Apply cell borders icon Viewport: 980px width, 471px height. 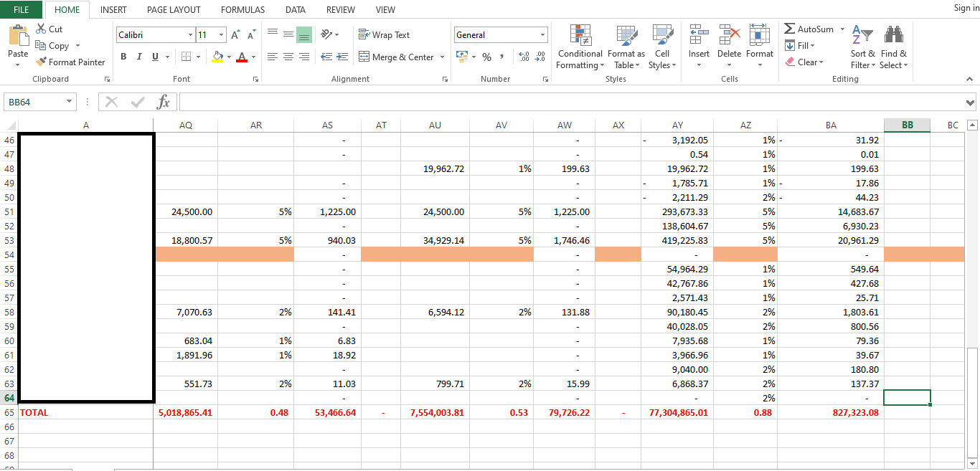pyautogui.click(x=186, y=57)
